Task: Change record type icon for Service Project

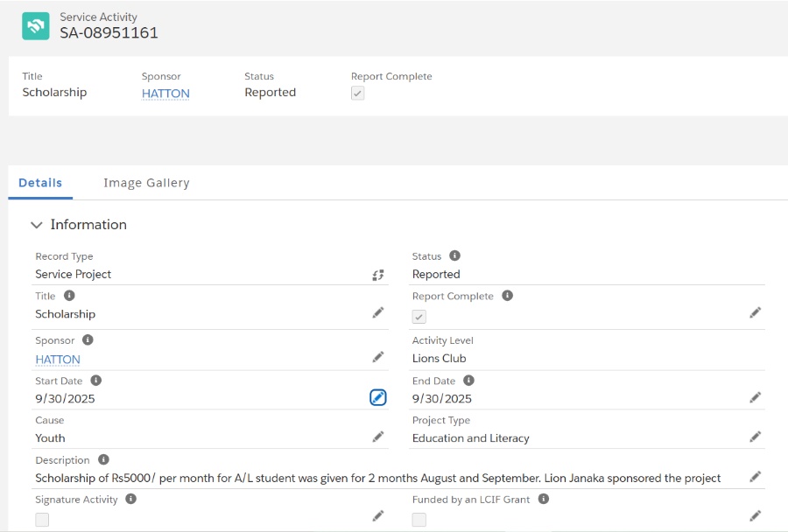Action: pyautogui.click(x=378, y=275)
